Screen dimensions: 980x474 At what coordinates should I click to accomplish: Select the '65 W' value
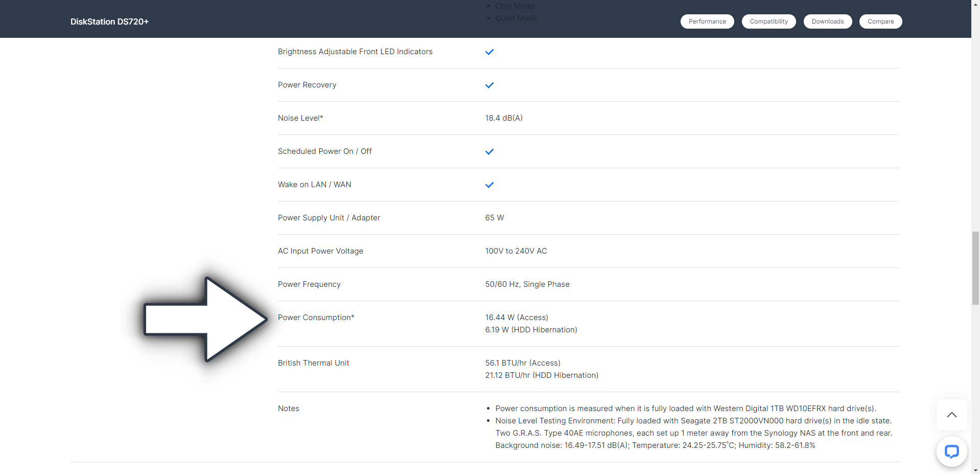(495, 218)
